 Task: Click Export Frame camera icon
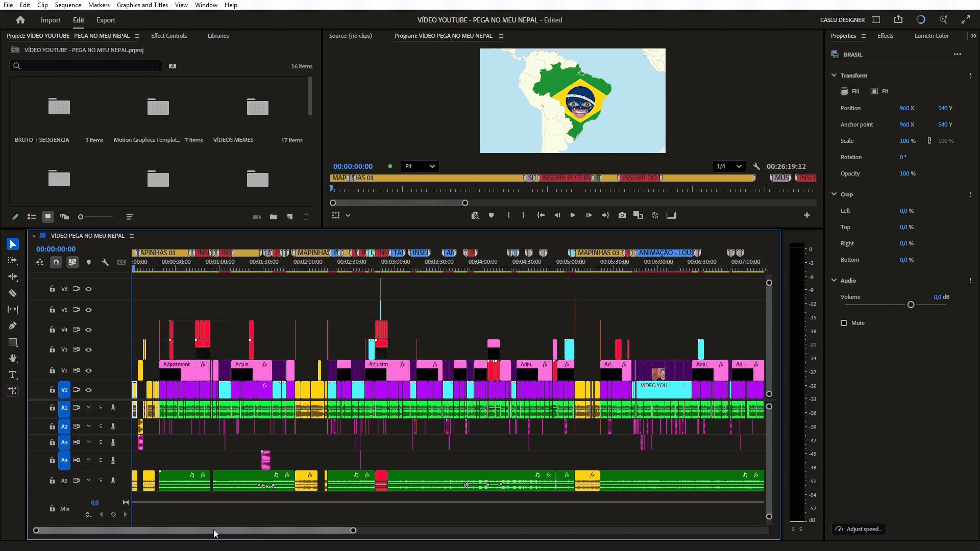[x=622, y=215]
